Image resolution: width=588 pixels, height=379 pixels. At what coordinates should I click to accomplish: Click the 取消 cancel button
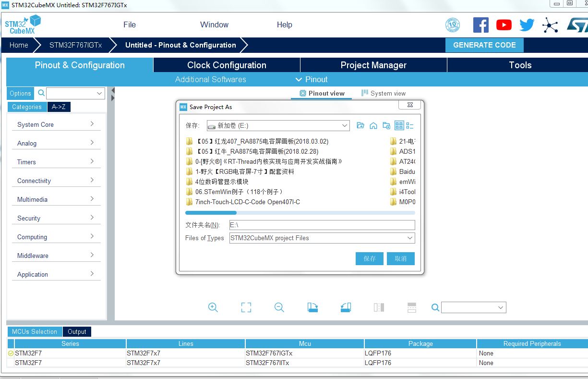(401, 258)
